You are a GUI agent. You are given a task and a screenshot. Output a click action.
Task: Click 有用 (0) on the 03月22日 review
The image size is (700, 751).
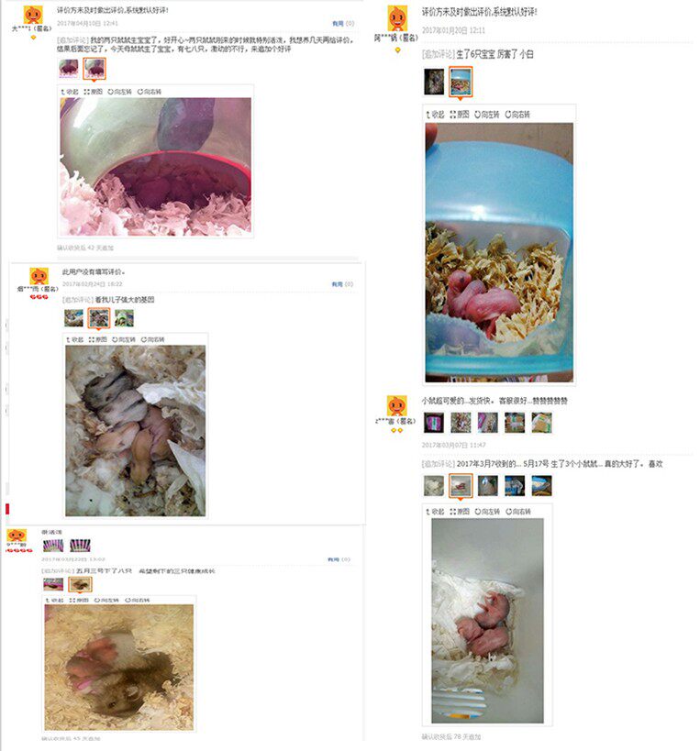pyautogui.click(x=339, y=559)
